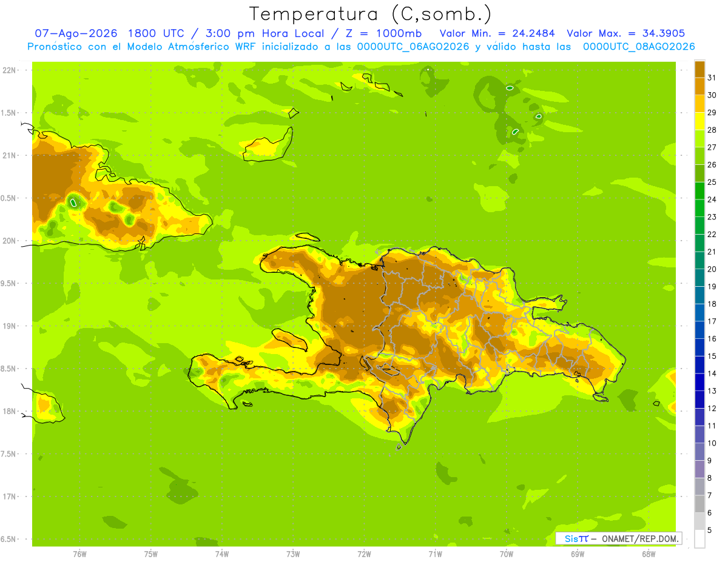Click the orange legend segment between 29 and 30
This screenshot has width=728, height=562.
[699, 104]
